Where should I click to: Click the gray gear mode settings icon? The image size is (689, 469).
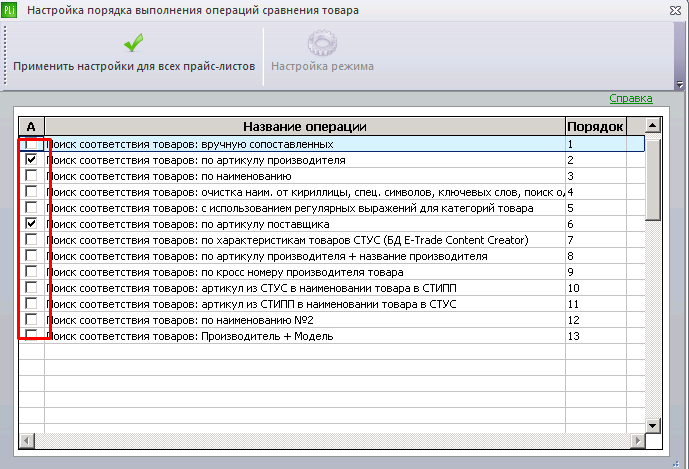click(322, 43)
